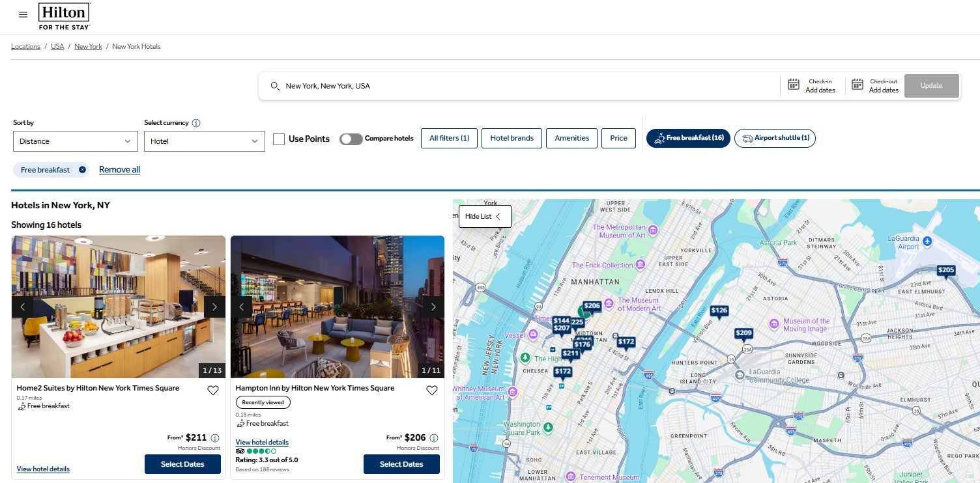Click the $206 price marker on the map

tap(592, 306)
